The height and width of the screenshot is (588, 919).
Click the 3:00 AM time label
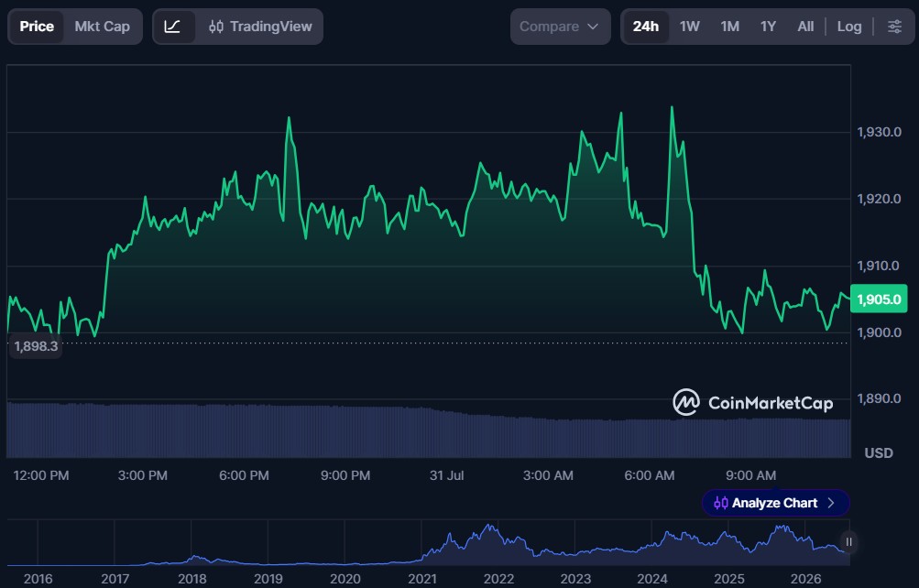tap(548, 475)
